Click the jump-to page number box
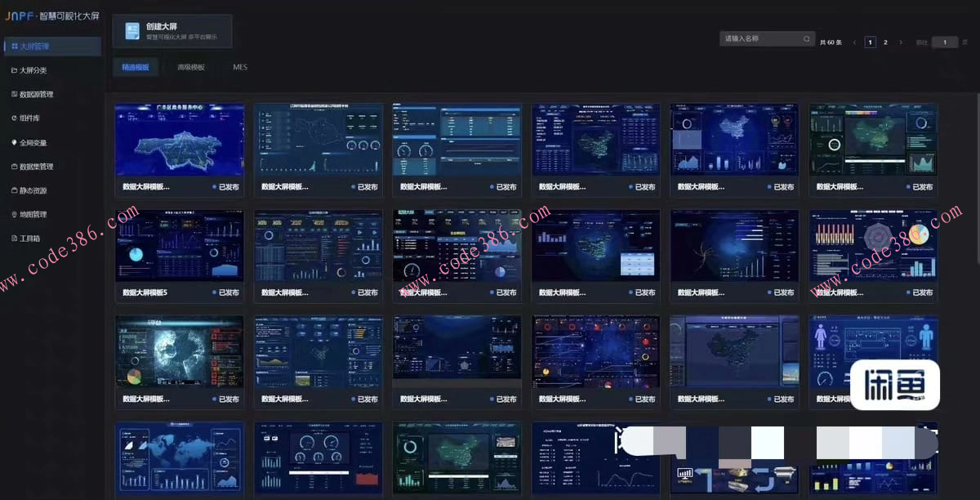 (945, 42)
